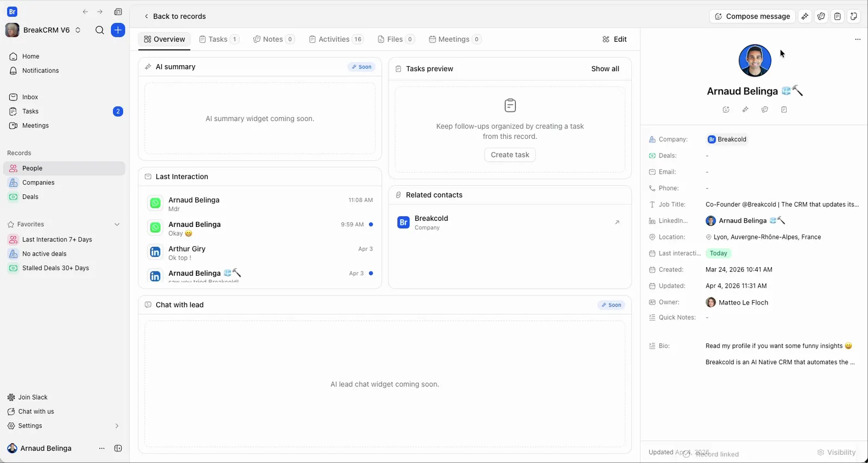
Task: Click the search magnifier icon in sidebar
Action: tap(99, 30)
